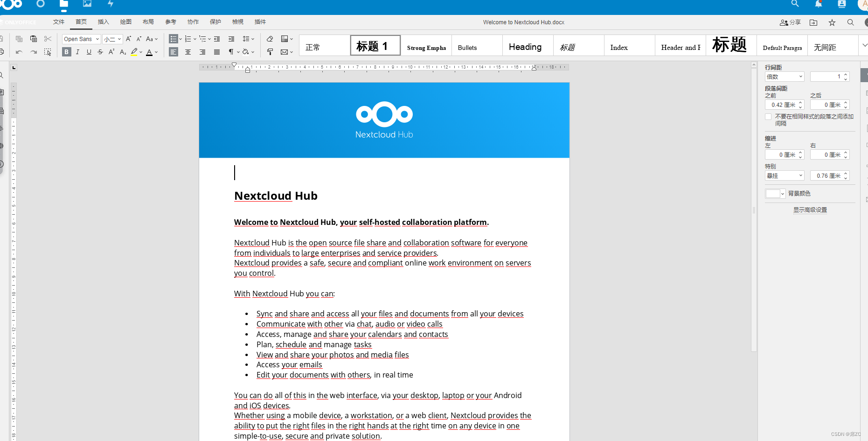The height and width of the screenshot is (441, 868).
Task: Click the Copy icon in the toolbar
Action: [x=19, y=39]
